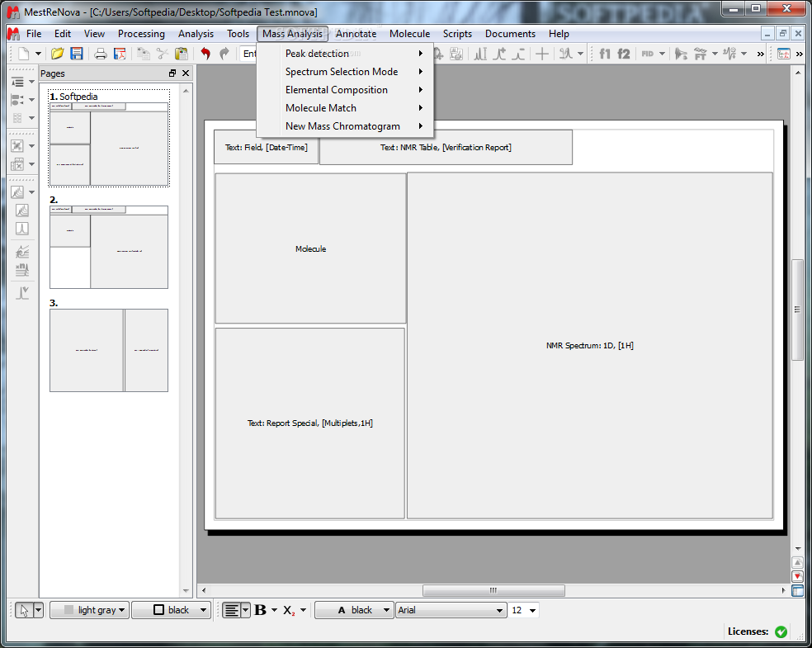Expand the table of contents icon dropdown in left toolbar
Viewport: 812px width, 648px height.
coord(31,82)
